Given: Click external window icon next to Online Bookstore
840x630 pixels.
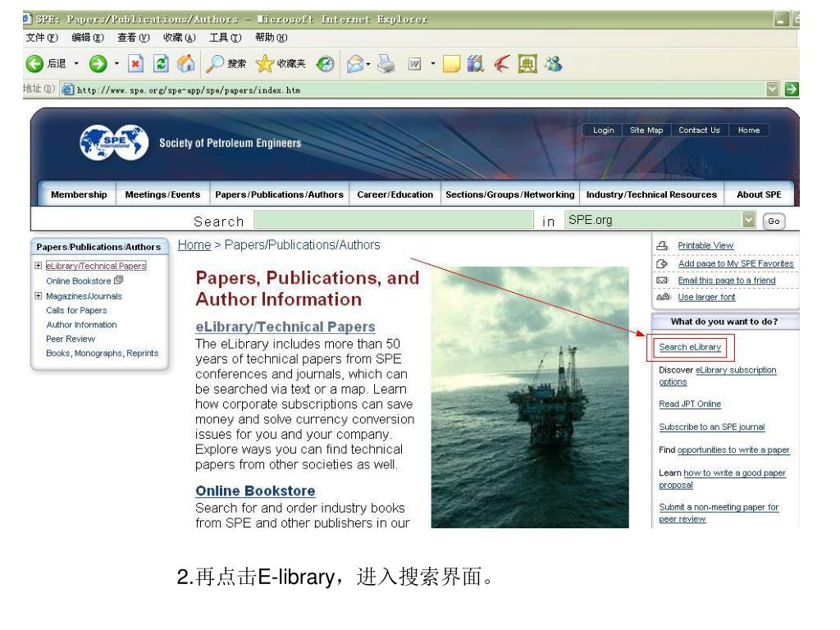Looking at the screenshot, I should [119, 280].
